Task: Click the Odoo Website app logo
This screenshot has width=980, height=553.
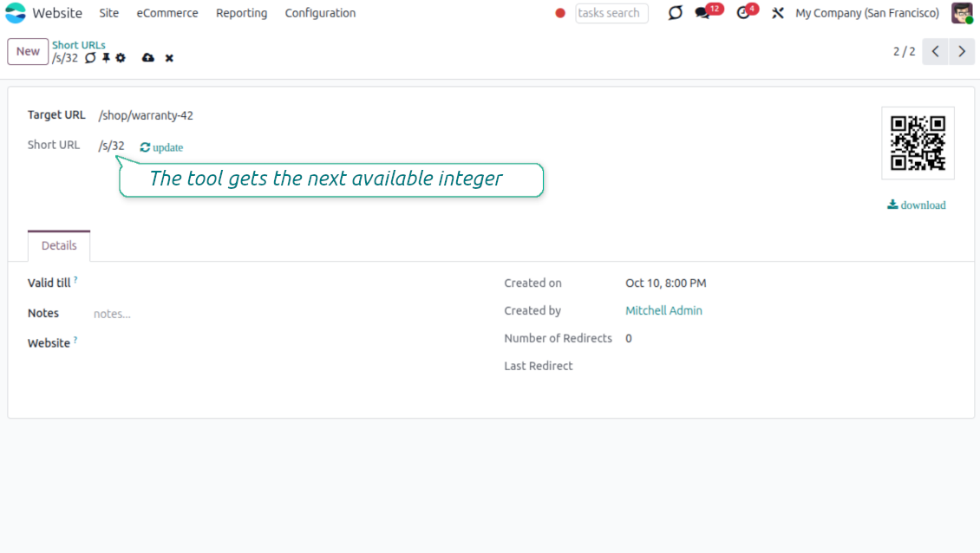Action: pos(16,13)
